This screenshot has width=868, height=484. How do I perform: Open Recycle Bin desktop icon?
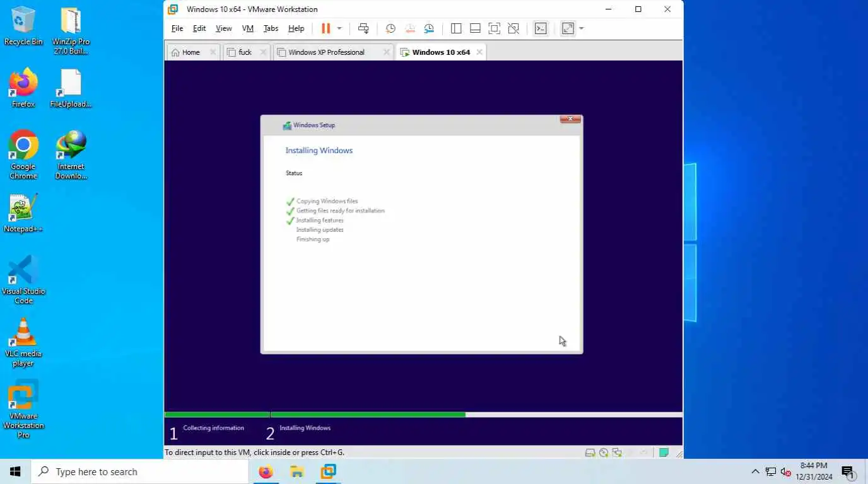click(23, 26)
